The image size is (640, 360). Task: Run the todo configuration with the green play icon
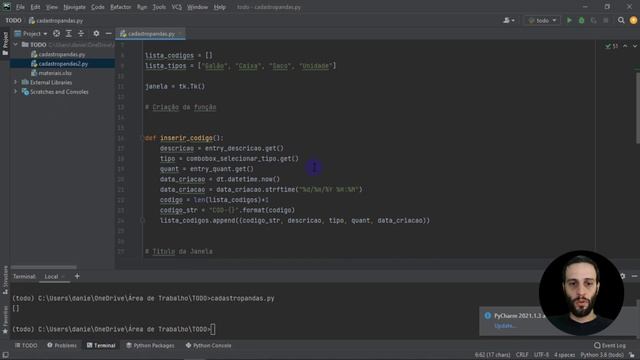569,20
